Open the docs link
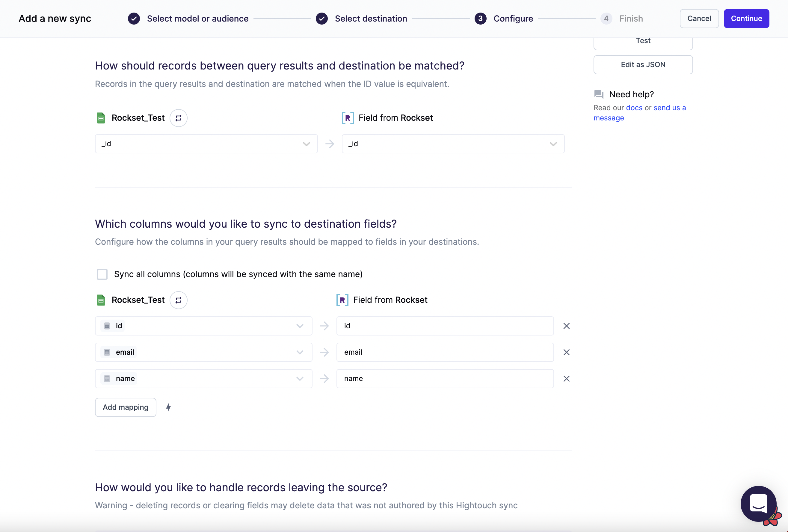The image size is (788, 532). 634,108
